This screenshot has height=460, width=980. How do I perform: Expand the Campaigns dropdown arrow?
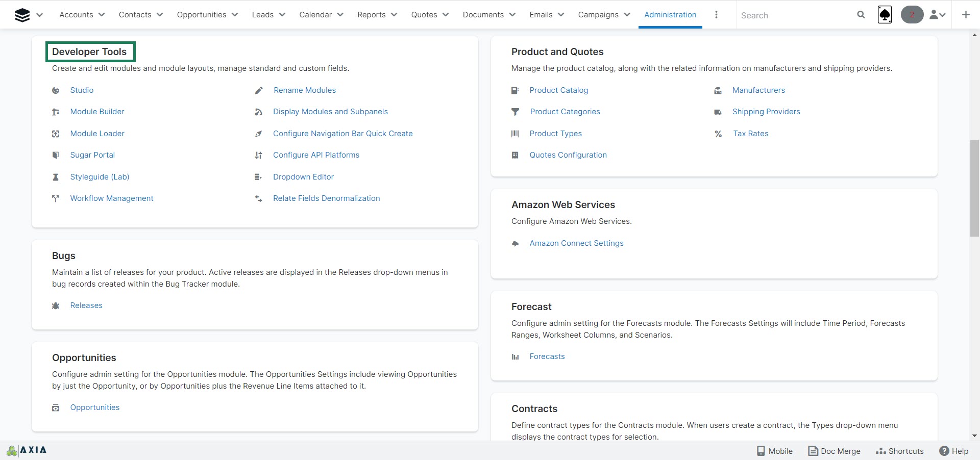[x=627, y=15]
